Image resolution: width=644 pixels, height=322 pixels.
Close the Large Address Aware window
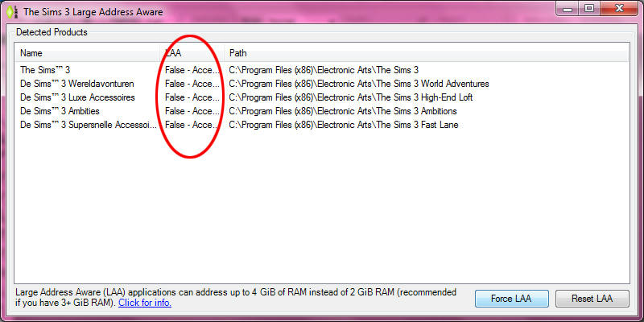619,8
